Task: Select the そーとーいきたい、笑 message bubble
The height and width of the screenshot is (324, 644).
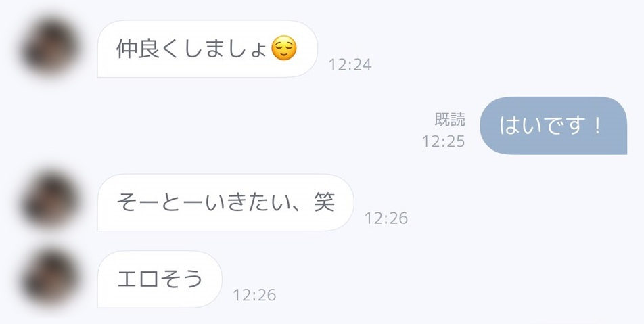Action: 225,202
